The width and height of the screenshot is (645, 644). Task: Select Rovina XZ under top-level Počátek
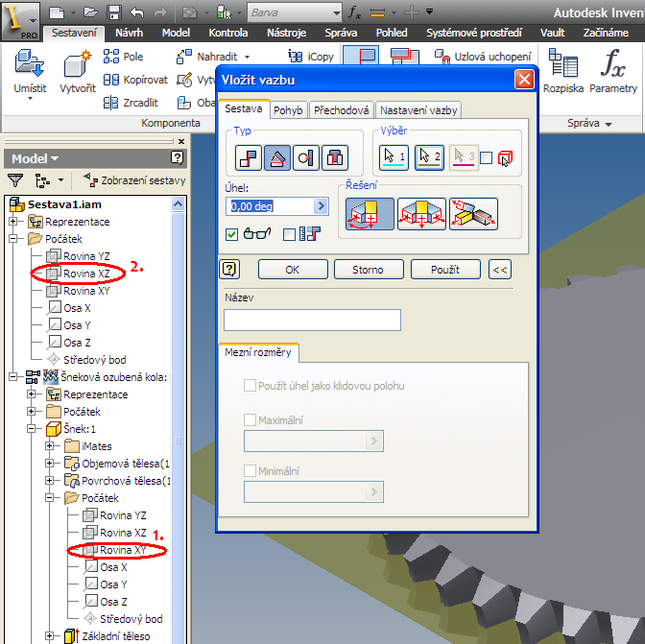click(78, 274)
